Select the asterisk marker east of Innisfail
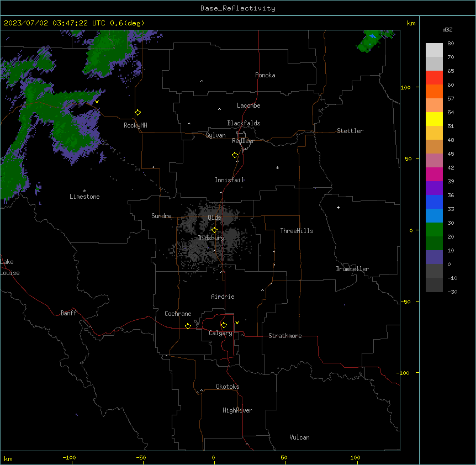 pyautogui.click(x=277, y=167)
